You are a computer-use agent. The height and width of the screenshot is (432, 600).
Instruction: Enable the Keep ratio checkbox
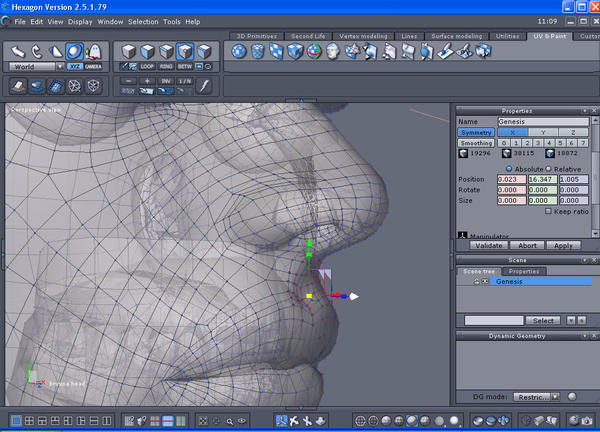tap(547, 211)
